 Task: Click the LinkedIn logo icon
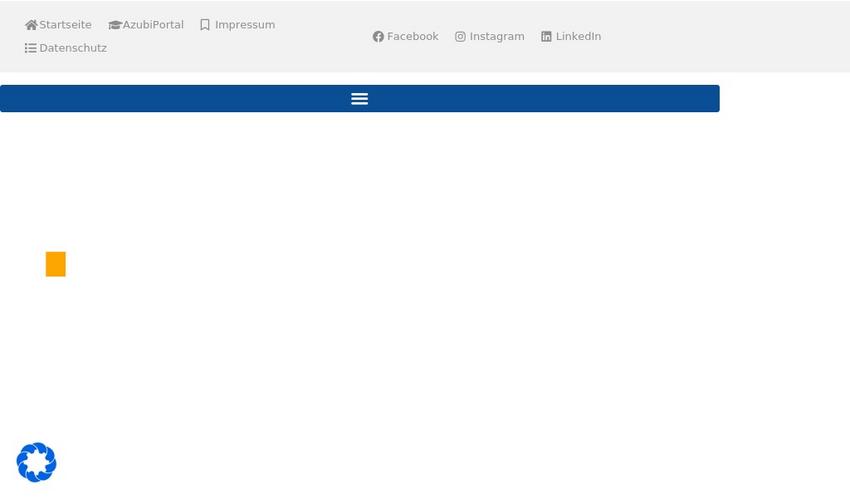[546, 37]
